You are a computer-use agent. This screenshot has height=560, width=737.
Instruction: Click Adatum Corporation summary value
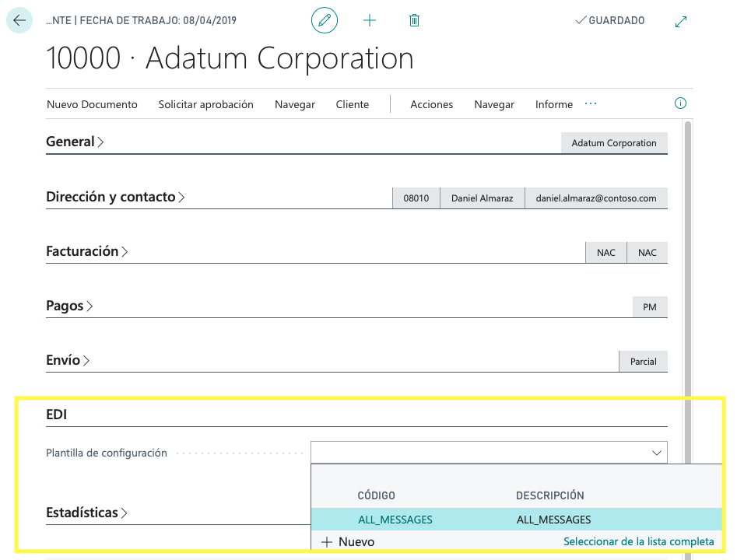pyautogui.click(x=614, y=143)
